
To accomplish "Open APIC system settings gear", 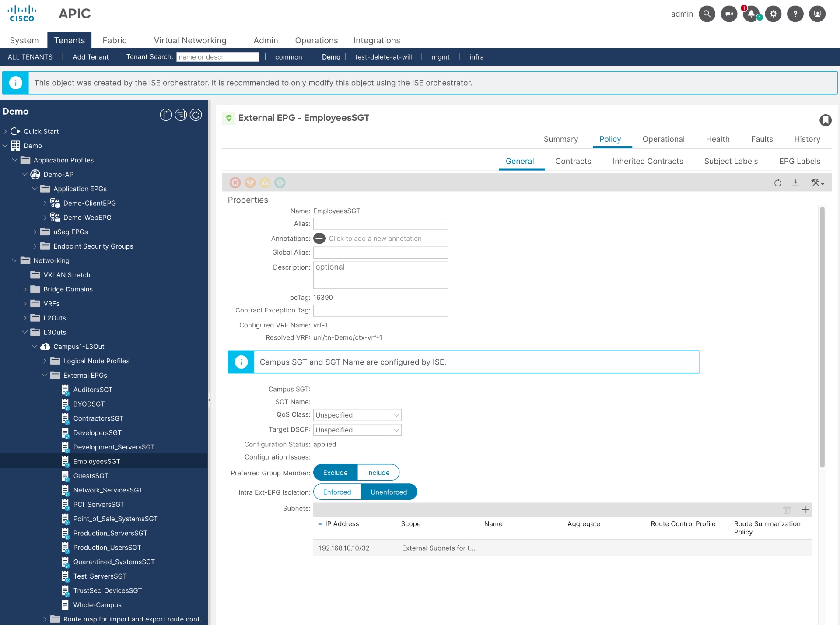I will coord(773,14).
